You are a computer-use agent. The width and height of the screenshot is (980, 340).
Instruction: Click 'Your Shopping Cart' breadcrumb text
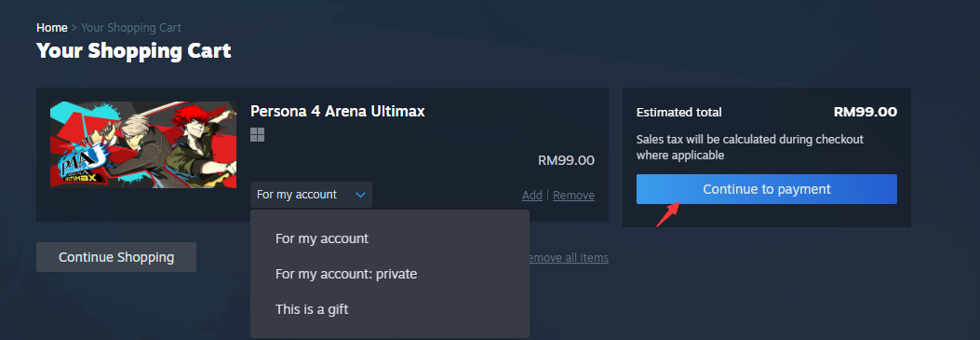click(x=131, y=28)
